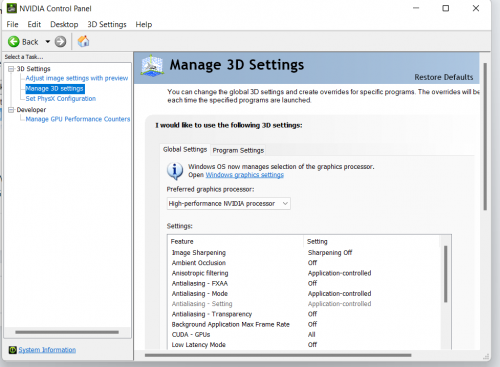Click the System Information icon
The image size is (500, 367).
coord(13,350)
